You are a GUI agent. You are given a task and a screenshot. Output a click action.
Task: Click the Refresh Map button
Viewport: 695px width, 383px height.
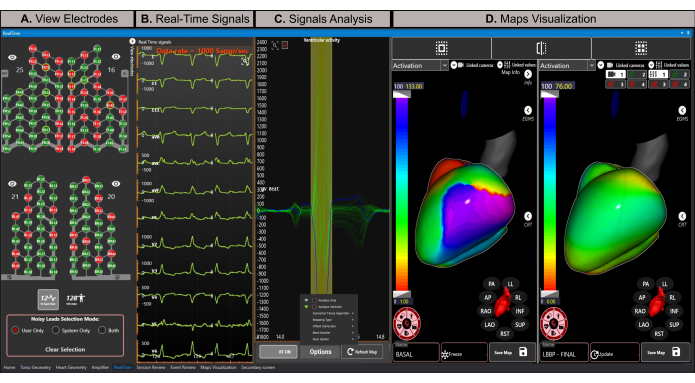(x=362, y=352)
